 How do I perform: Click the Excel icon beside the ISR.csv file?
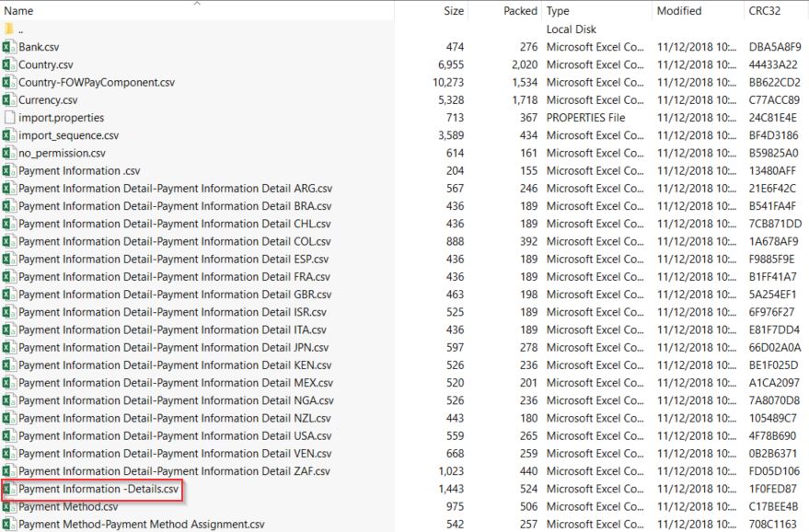tap(9, 312)
